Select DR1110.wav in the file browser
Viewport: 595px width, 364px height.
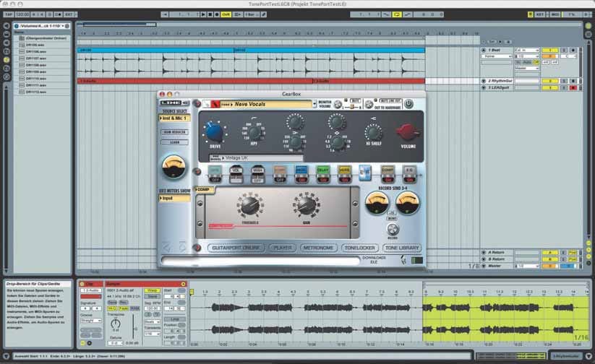click(x=36, y=79)
